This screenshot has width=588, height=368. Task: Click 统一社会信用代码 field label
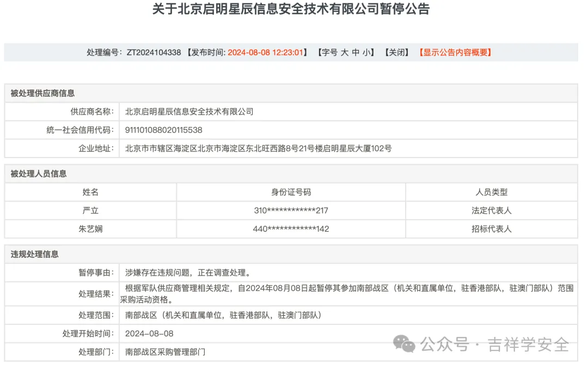(80, 130)
